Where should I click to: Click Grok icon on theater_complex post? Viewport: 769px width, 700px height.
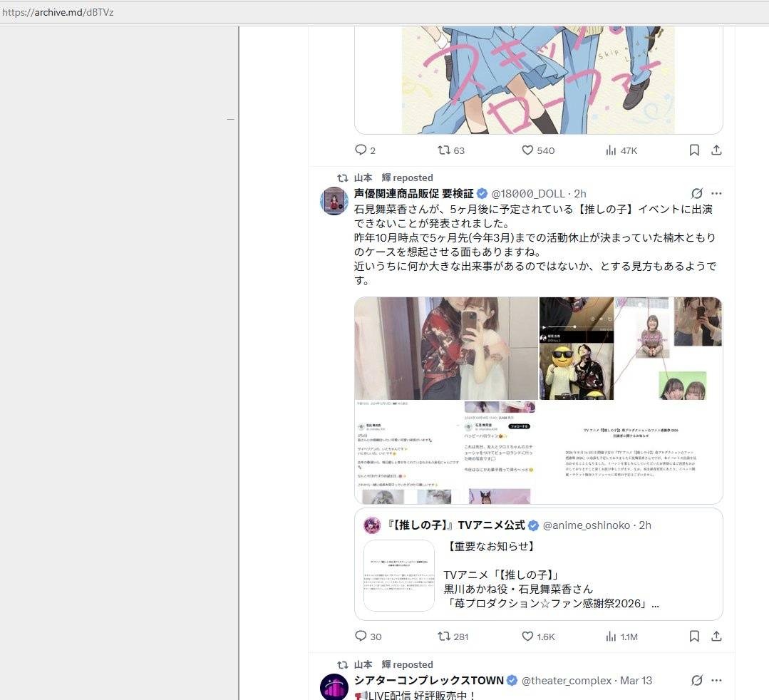[697, 681]
